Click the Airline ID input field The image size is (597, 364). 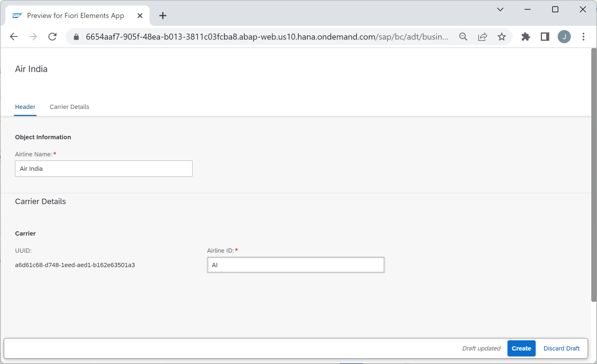[x=296, y=265]
